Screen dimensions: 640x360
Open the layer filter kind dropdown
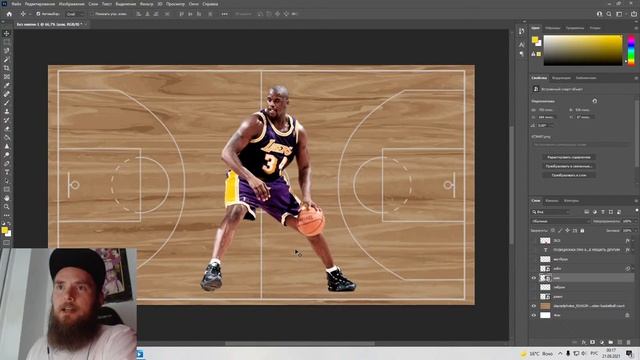[551, 212]
